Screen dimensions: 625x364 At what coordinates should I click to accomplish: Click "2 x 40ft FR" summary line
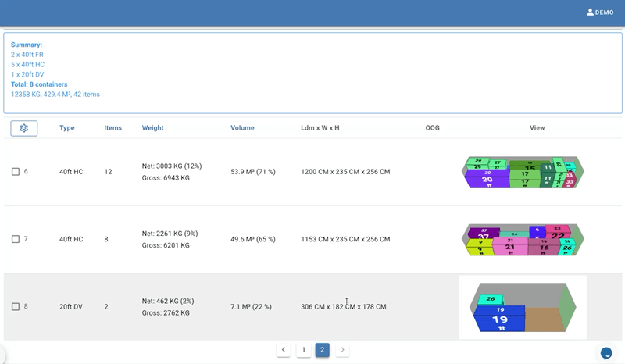tap(27, 55)
